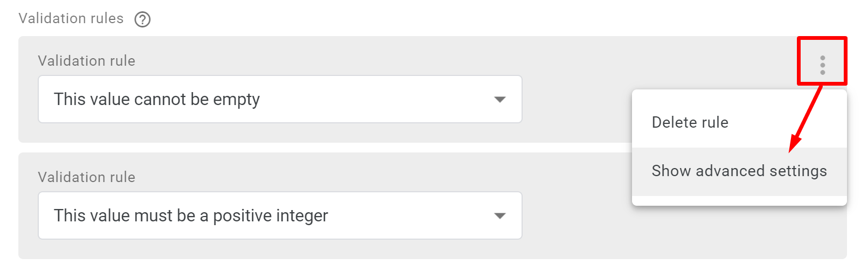Viewport: 868px width, 272px height.
Task: Click the blank strip below Show advanced settings
Action: tap(739, 200)
